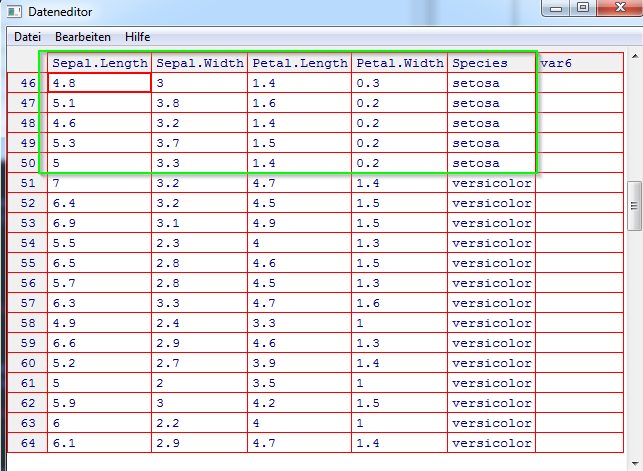
Task: Close the Dateneditor window
Action: click(619, 8)
